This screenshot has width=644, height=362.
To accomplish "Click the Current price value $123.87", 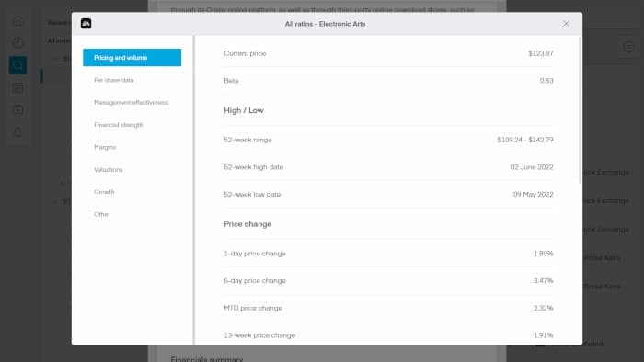I will (x=541, y=53).
